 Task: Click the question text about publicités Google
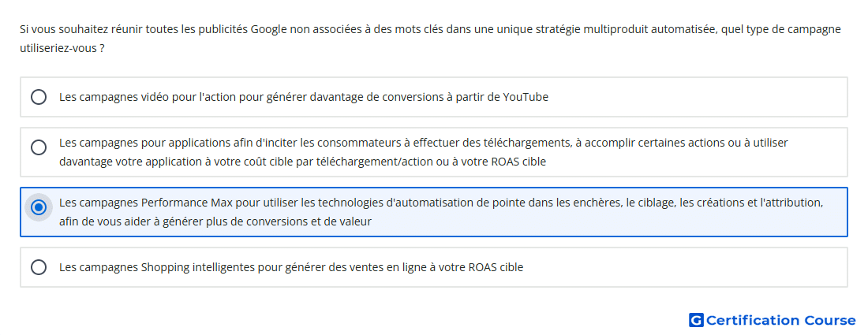pyautogui.click(x=430, y=39)
